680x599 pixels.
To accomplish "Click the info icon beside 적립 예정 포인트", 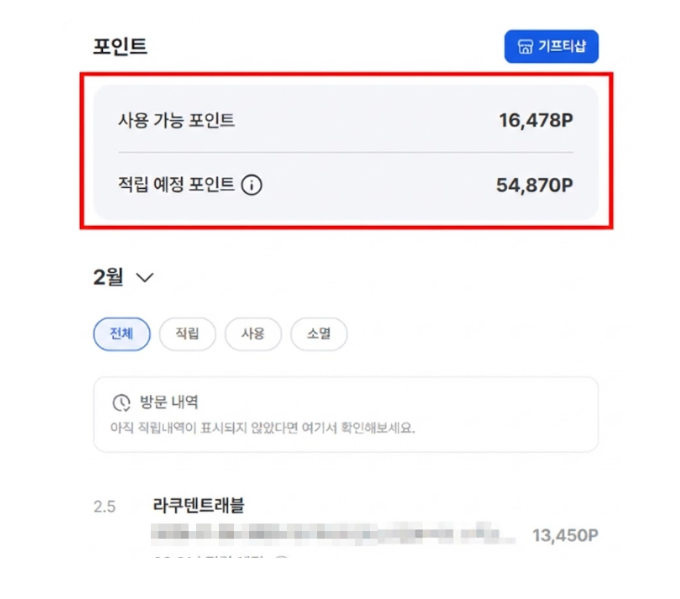I will pyautogui.click(x=252, y=185).
